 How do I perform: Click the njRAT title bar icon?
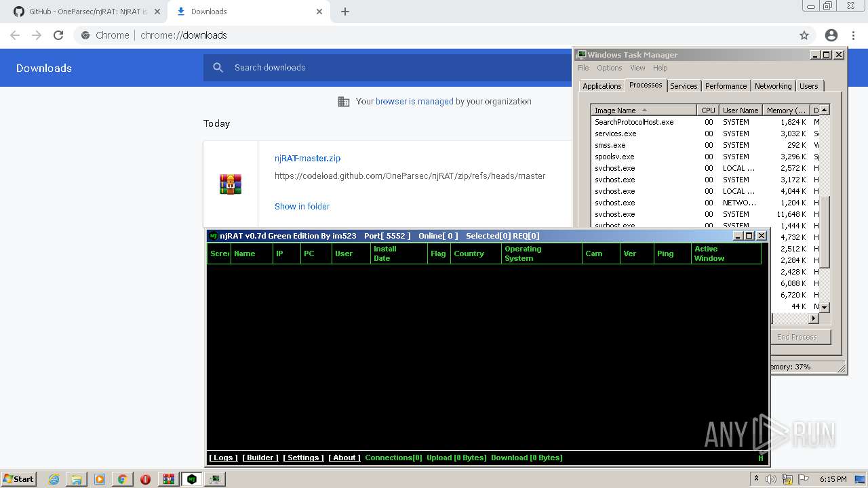[x=214, y=236]
